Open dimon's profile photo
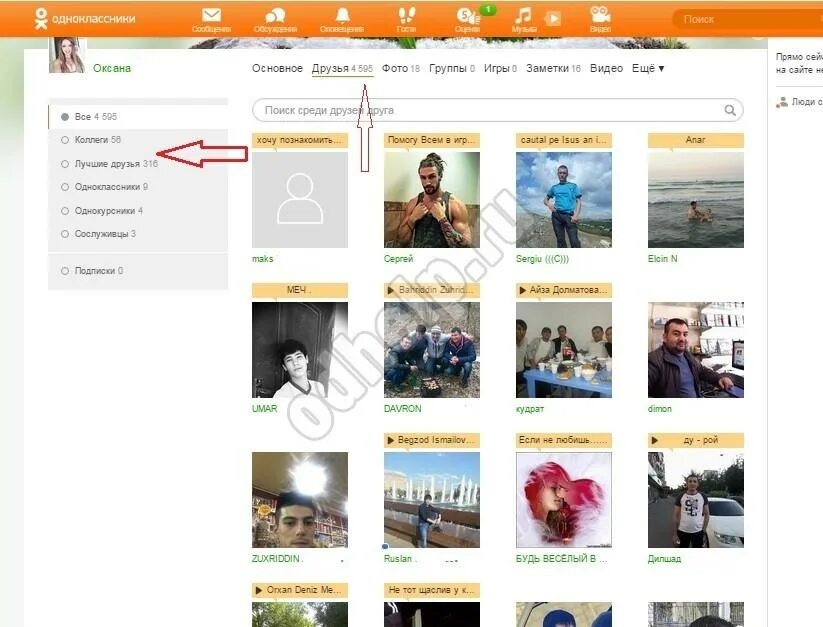This screenshot has height=627, width=823. (695, 350)
